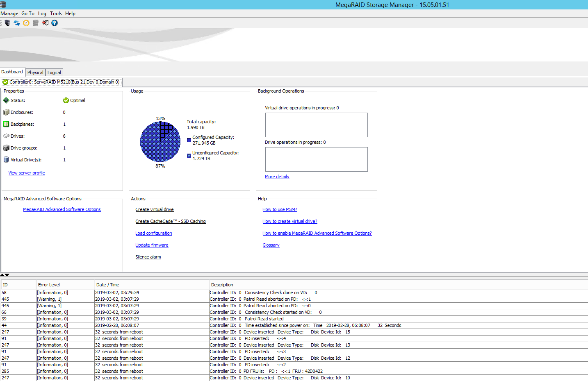Click the Load configuration link

point(154,233)
